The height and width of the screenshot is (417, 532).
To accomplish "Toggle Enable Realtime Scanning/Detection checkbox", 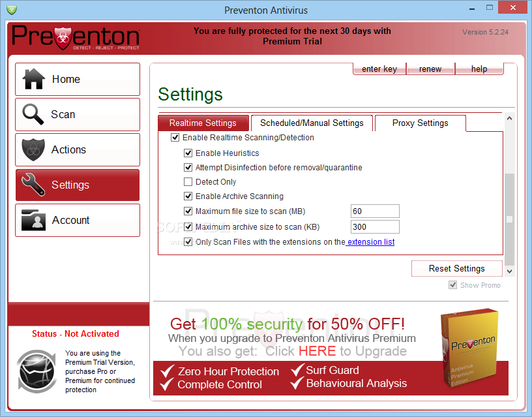I will [x=175, y=138].
